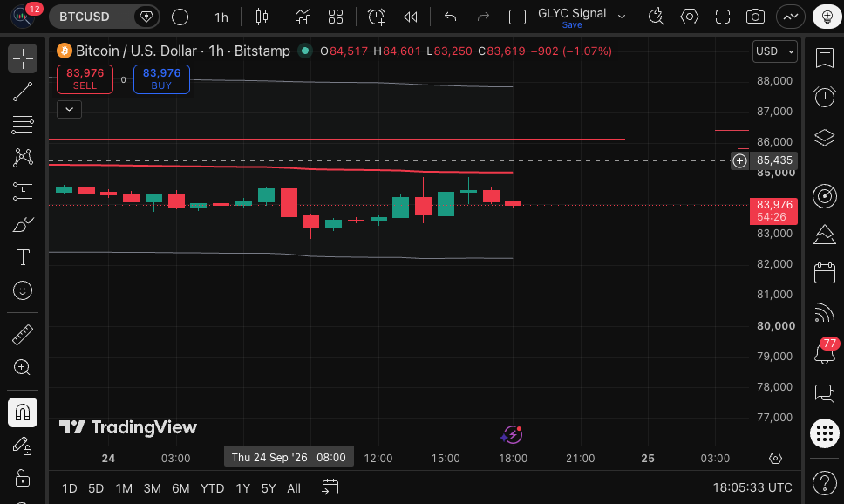This screenshot has height=504, width=844.
Task: Take a chart snapshot with the camera
Action: pos(755,17)
